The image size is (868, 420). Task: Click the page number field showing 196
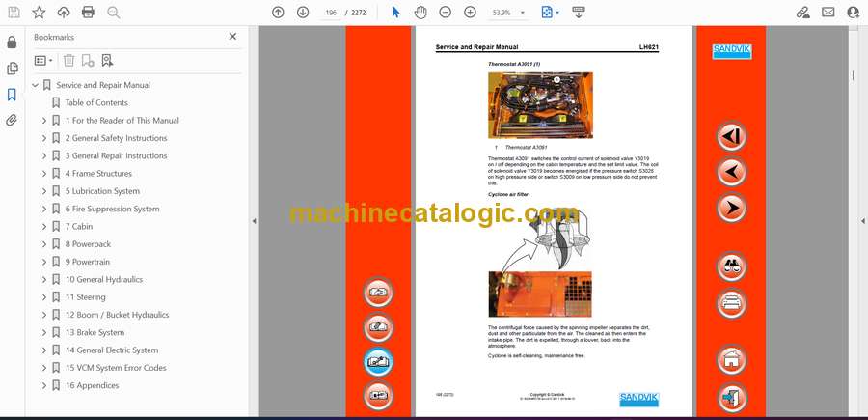(331, 13)
